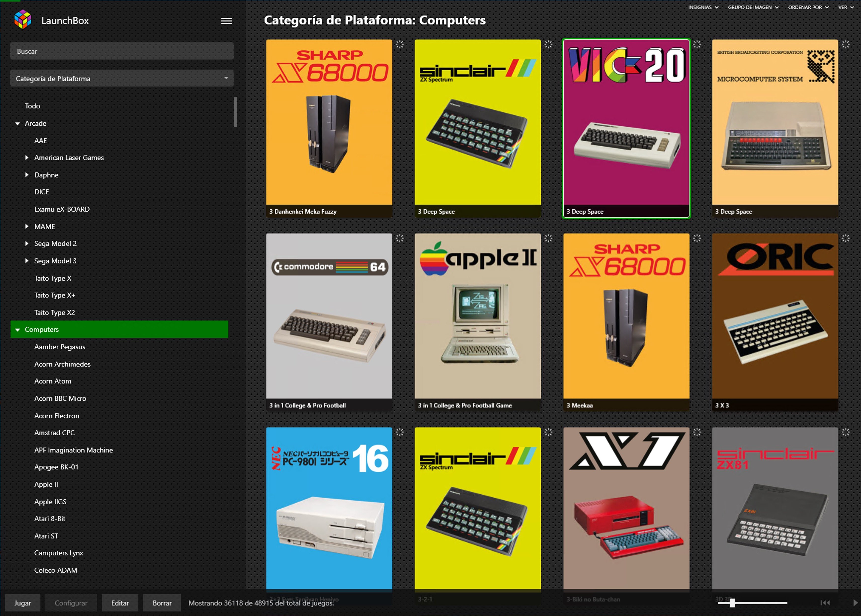
Task: Expand the MAME node arrow
Action: [27, 227]
